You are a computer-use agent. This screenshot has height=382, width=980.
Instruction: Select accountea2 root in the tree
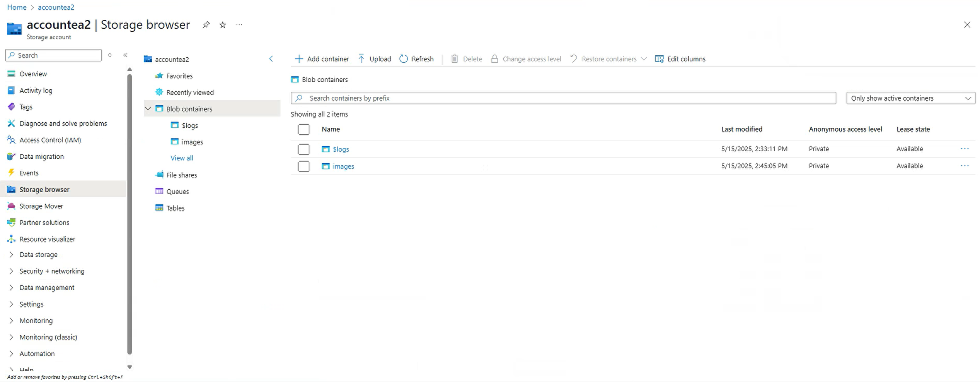172,59
